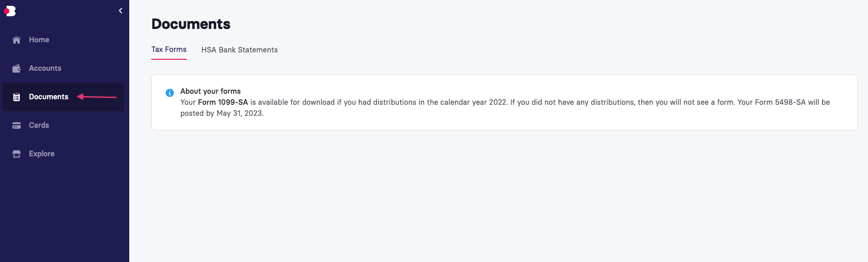Go to the Accounts section
This screenshot has width=868, height=262.
63,68
